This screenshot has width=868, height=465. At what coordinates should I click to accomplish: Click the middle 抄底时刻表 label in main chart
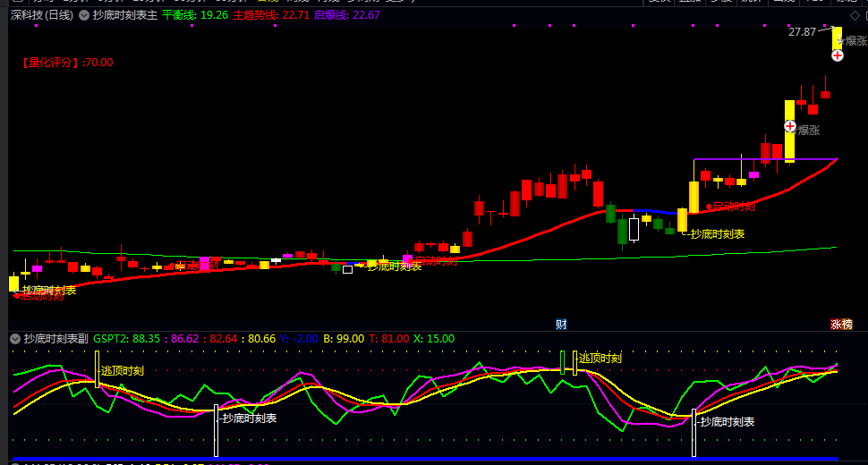click(x=394, y=266)
